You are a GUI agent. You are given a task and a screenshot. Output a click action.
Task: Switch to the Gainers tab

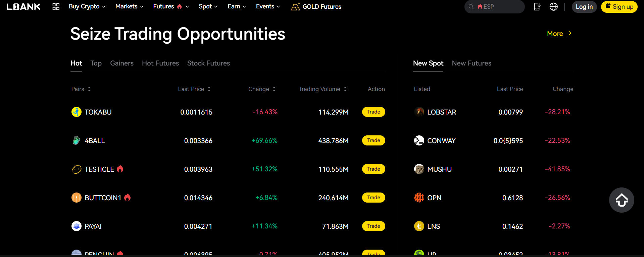122,63
